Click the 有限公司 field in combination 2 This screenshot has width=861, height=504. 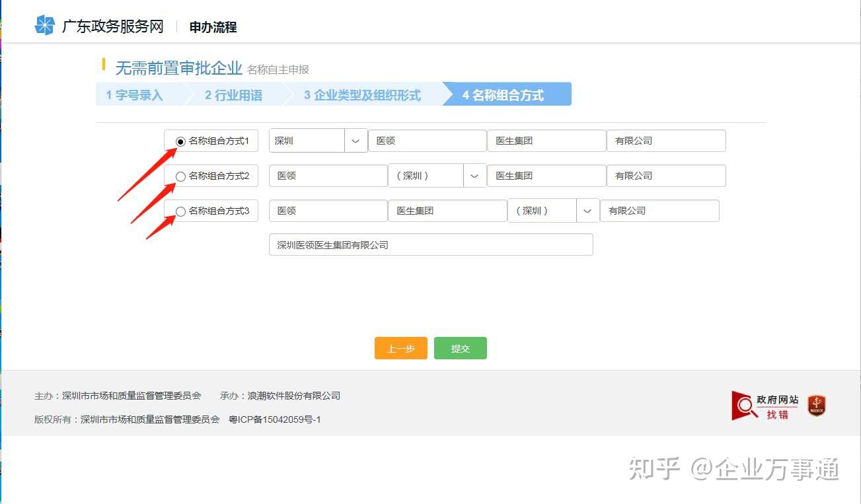(x=666, y=176)
